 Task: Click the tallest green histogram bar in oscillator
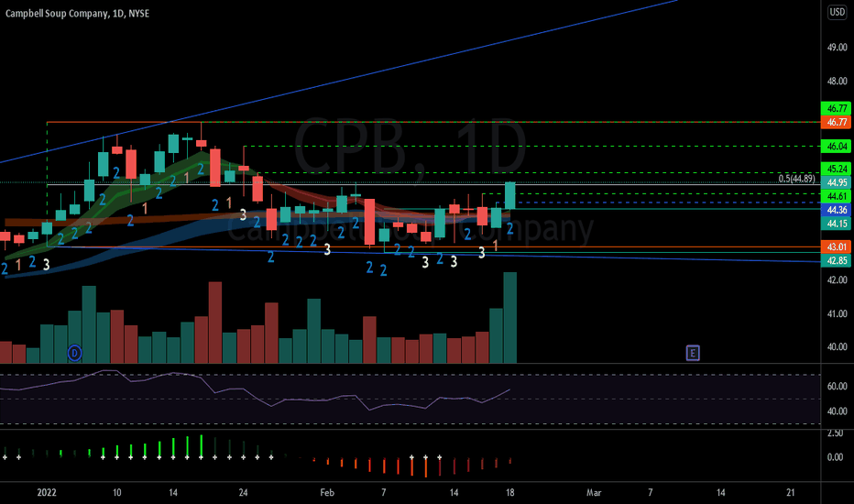pos(201,445)
